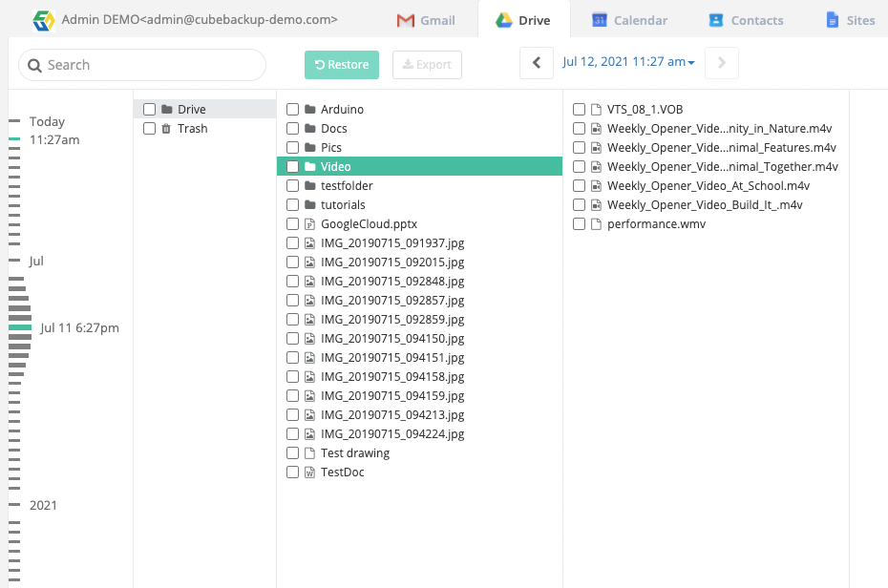Image resolution: width=888 pixels, height=588 pixels.
Task: Click the IMG_20190715_094224.jpg image icon
Action: (309, 434)
